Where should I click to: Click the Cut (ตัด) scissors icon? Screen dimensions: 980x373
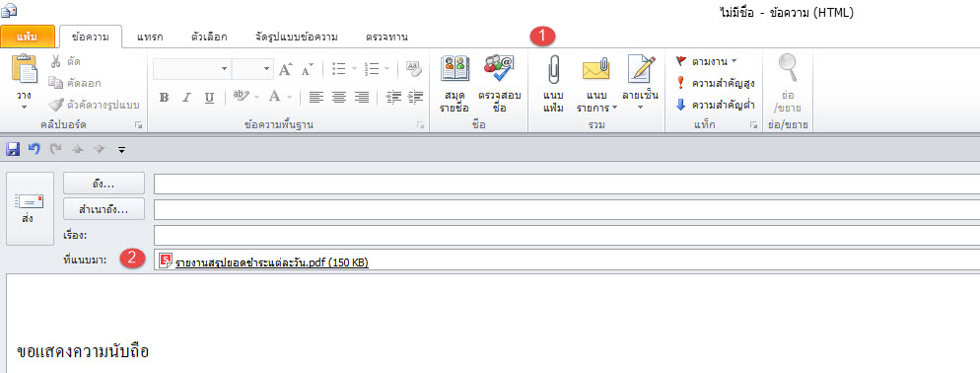[x=55, y=61]
